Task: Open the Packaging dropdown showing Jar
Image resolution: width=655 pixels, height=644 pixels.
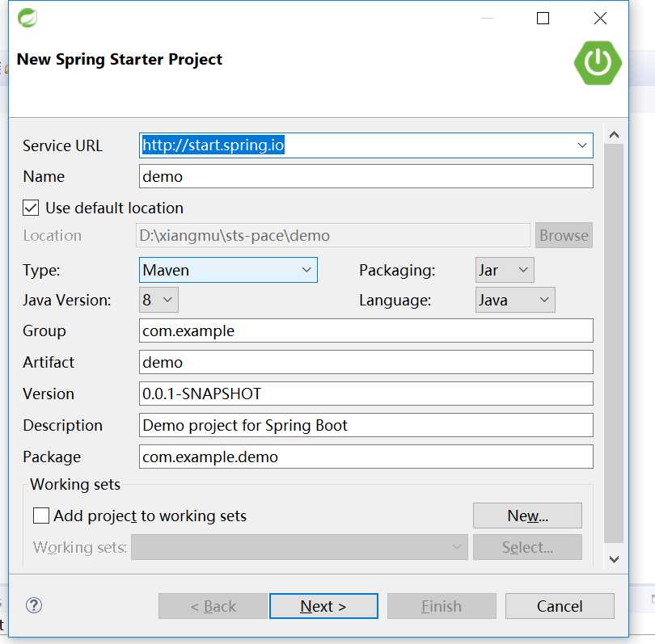Action: point(505,270)
